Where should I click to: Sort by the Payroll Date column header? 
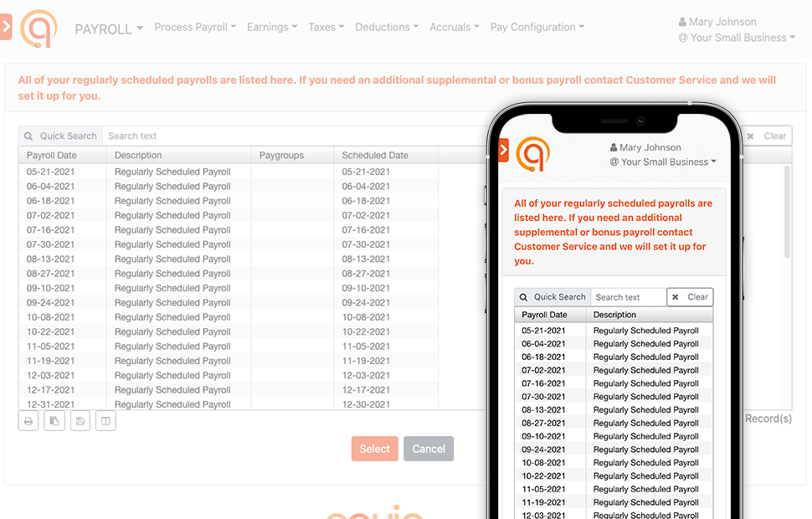(62, 156)
